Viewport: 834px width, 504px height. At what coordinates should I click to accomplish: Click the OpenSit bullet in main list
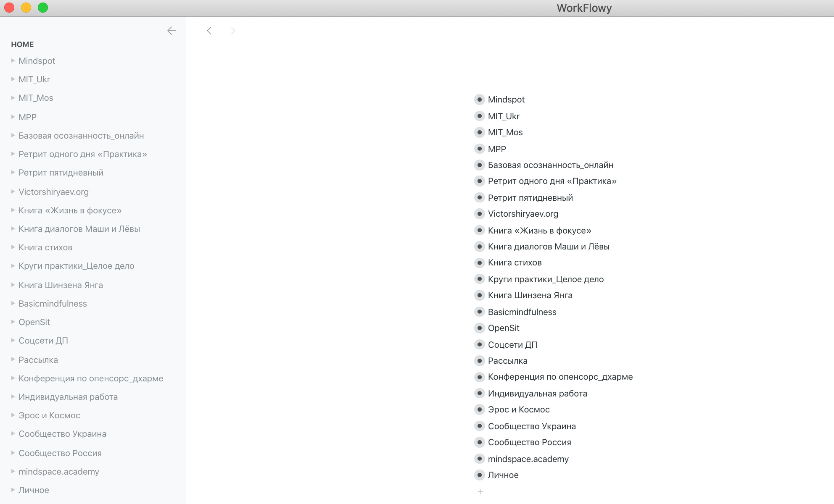pos(479,328)
